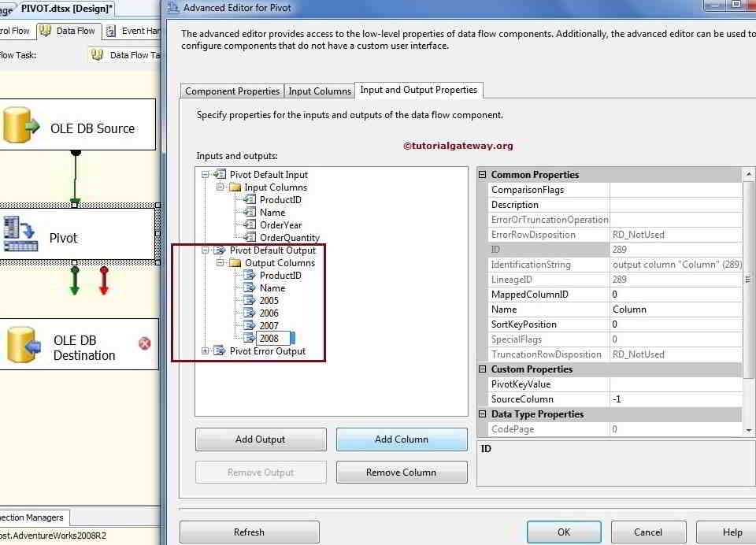Click the Refresh button

coord(249,532)
